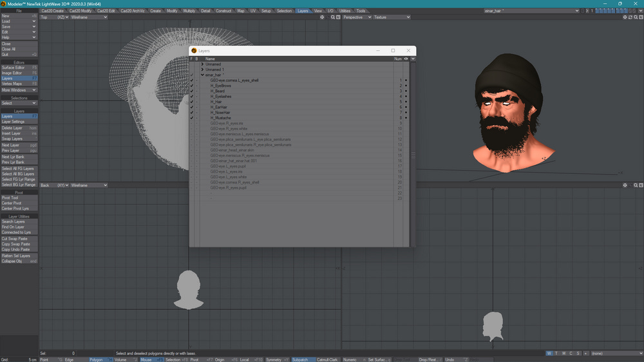Screen dimensions: 644x362
Task: Click the Flatten Sel Layers button
Action: tap(19, 256)
